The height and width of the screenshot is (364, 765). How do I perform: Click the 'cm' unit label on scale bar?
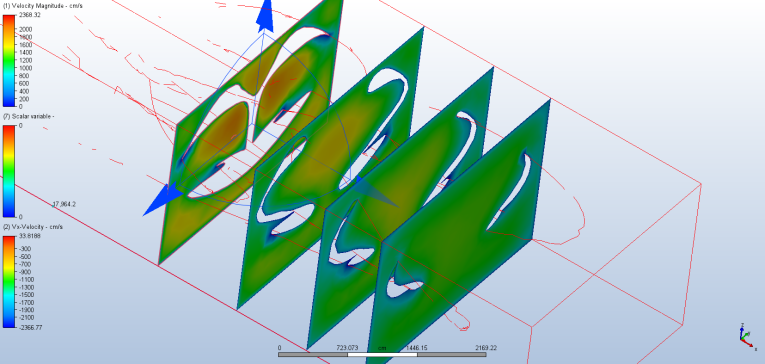pyautogui.click(x=382, y=348)
